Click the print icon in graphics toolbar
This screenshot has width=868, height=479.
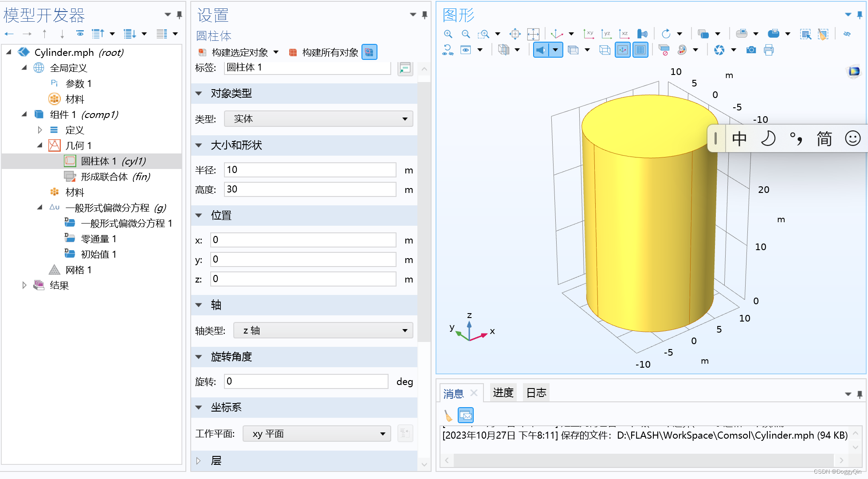click(769, 50)
